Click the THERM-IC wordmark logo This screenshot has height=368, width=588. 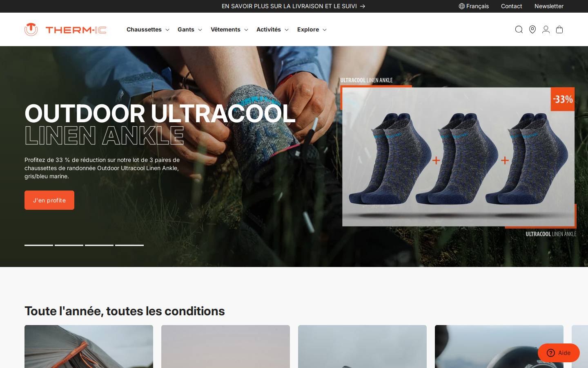(76, 30)
